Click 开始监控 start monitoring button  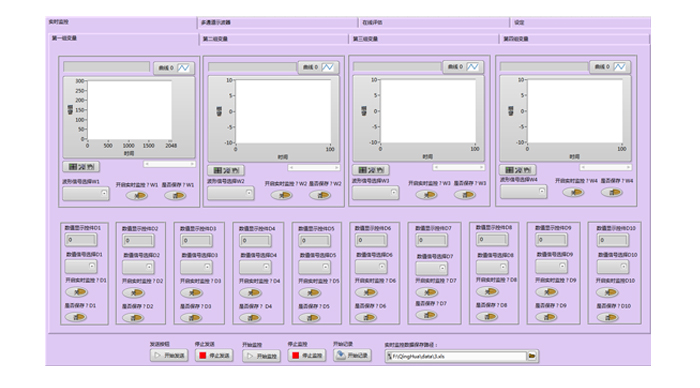[x=262, y=356]
